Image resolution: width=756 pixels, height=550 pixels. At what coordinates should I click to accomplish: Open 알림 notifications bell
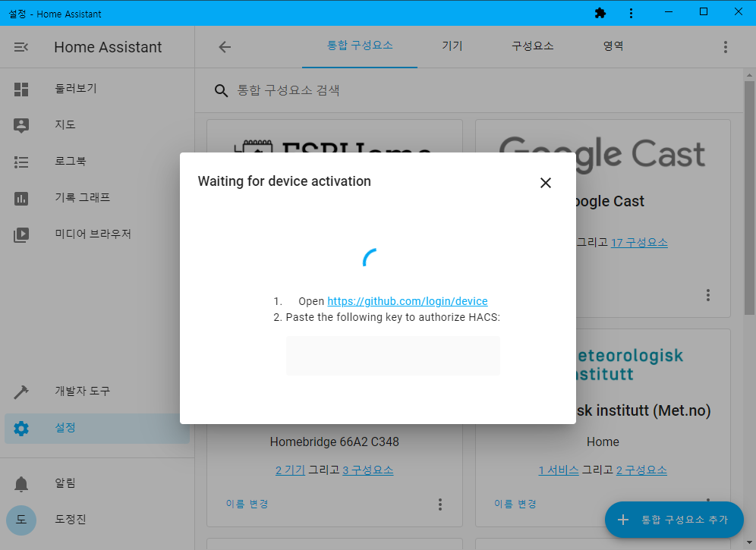pyautogui.click(x=21, y=483)
